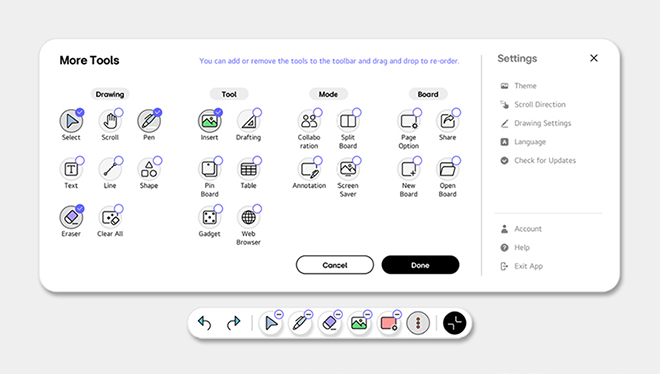Close the settings panel with X

[x=594, y=58]
